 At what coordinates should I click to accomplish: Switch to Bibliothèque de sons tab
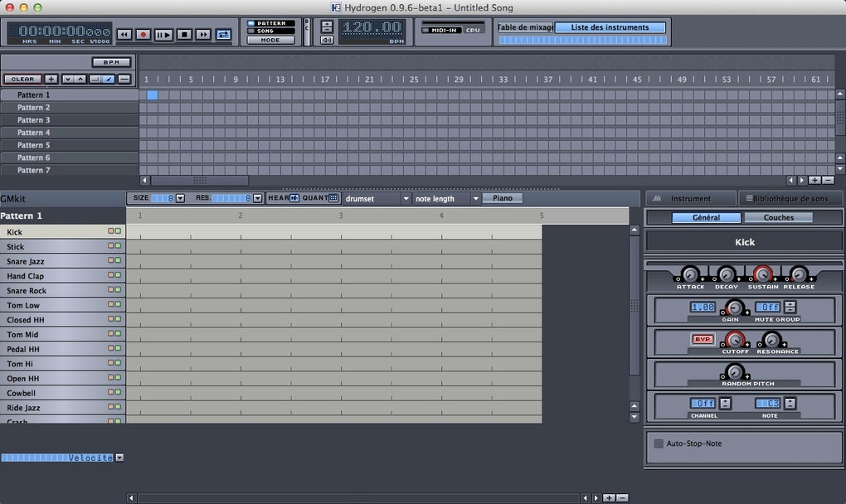[790, 198]
